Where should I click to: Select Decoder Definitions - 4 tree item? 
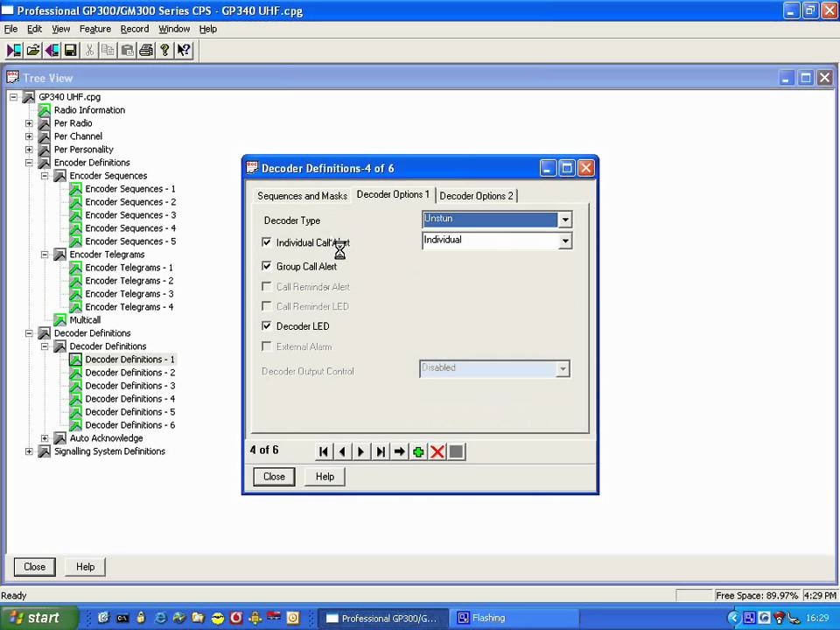tap(130, 399)
